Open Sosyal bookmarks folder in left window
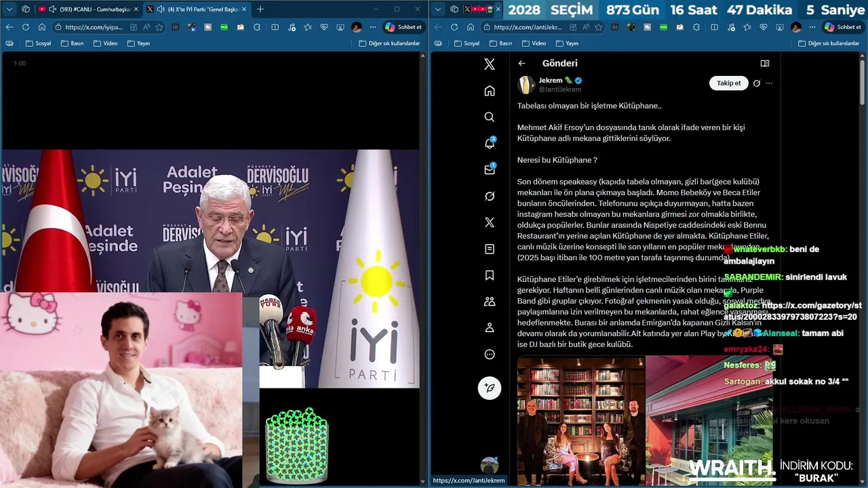The width and height of the screenshot is (868, 488). (x=38, y=43)
